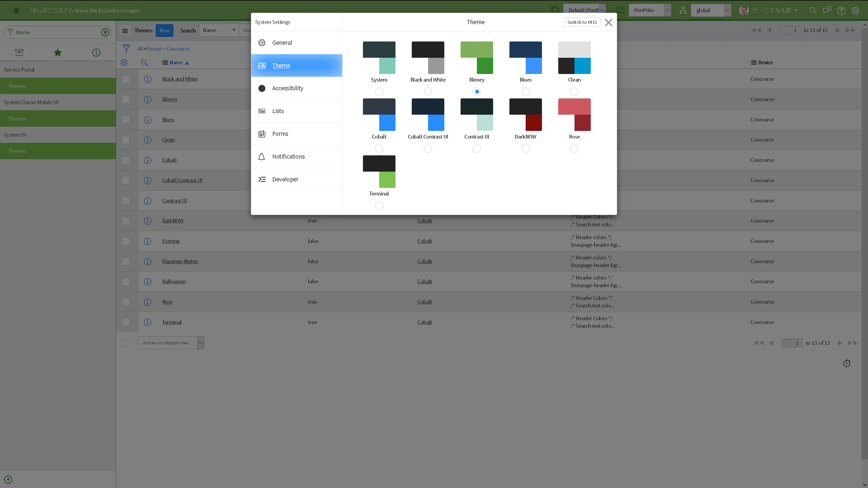
Task: Close the System Settings dialog
Action: [608, 23]
